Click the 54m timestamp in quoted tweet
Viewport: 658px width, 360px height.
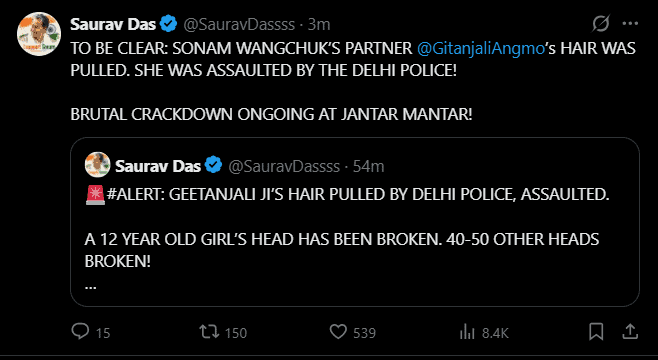click(x=368, y=167)
